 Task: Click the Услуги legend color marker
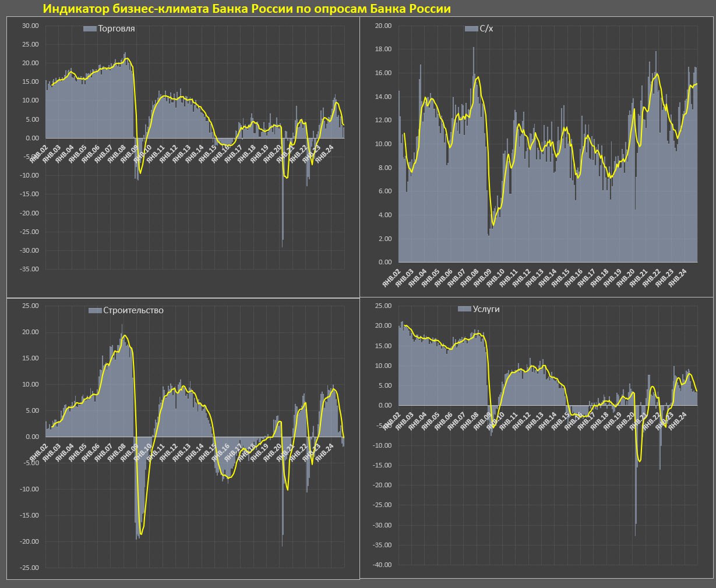(464, 309)
